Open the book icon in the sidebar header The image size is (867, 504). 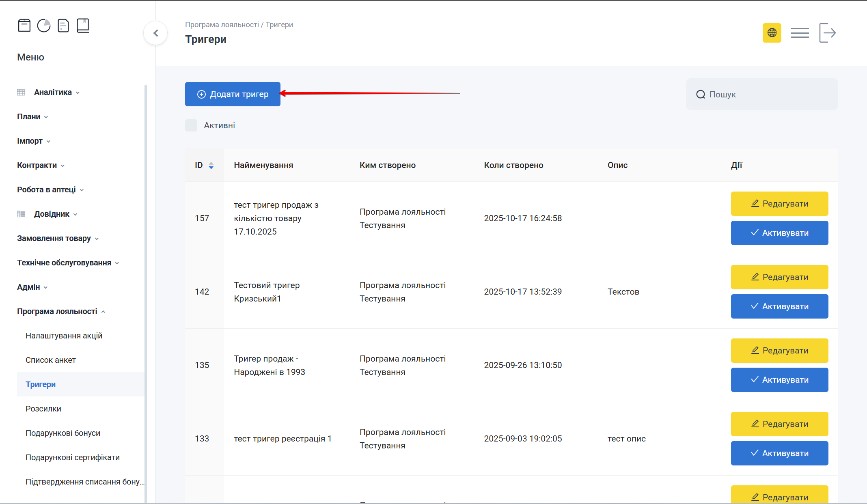[x=83, y=26]
